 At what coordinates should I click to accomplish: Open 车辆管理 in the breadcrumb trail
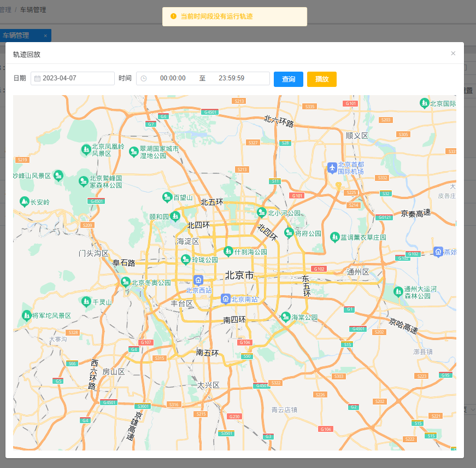pos(33,9)
